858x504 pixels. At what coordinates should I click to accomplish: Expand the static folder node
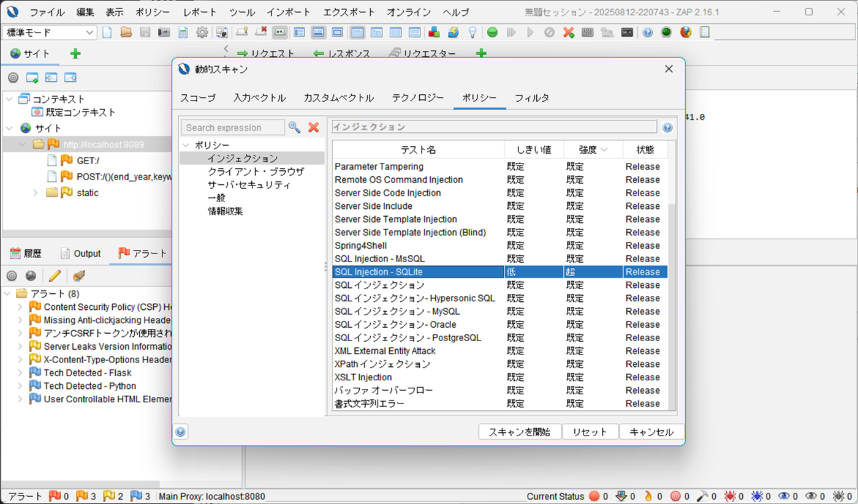36,192
